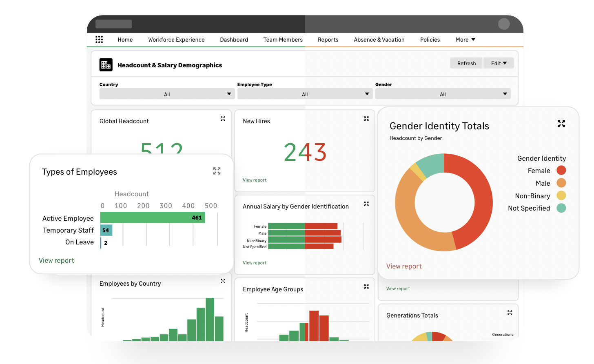The width and height of the screenshot is (594, 364).
Task: Click the user avatar in the top bar
Action: pos(504,24)
